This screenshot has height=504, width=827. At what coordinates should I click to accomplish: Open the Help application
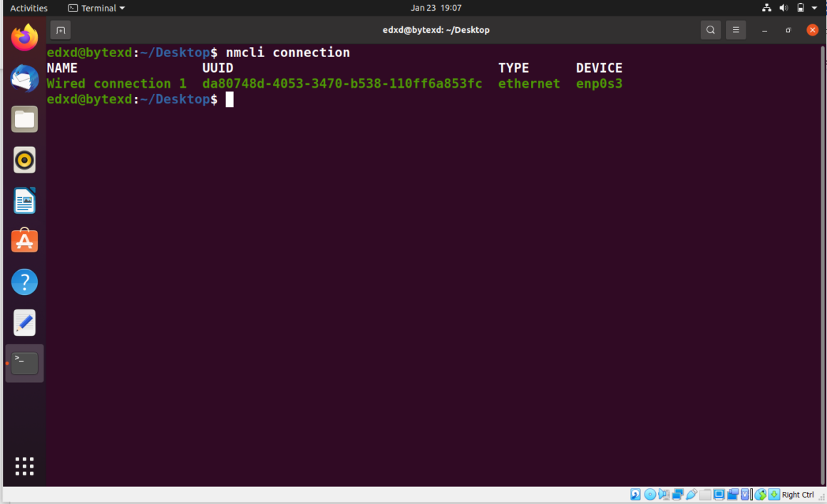pyautogui.click(x=24, y=282)
